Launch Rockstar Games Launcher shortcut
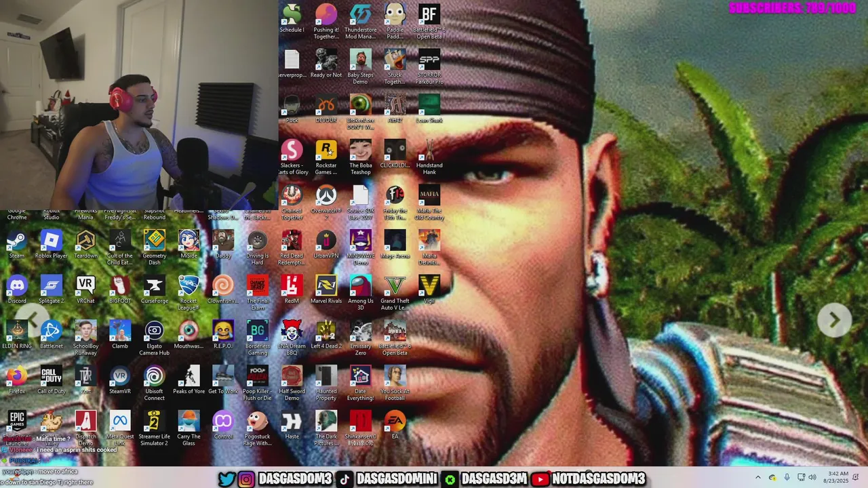The image size is (868, 488). click(326, 158)
